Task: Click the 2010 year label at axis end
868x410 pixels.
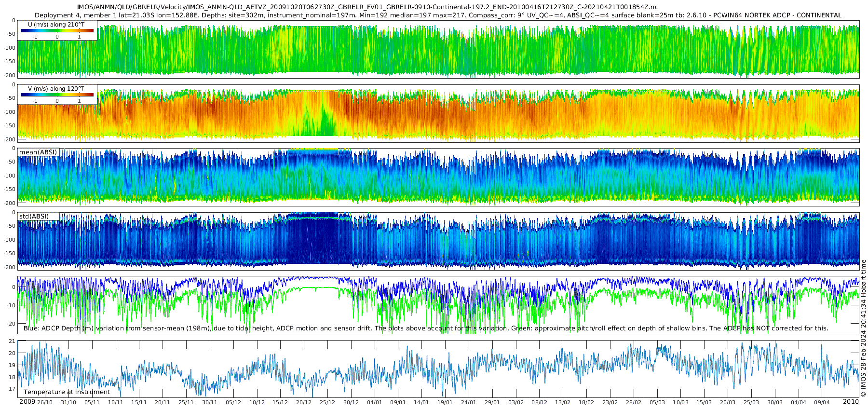Action: (851, 402)
